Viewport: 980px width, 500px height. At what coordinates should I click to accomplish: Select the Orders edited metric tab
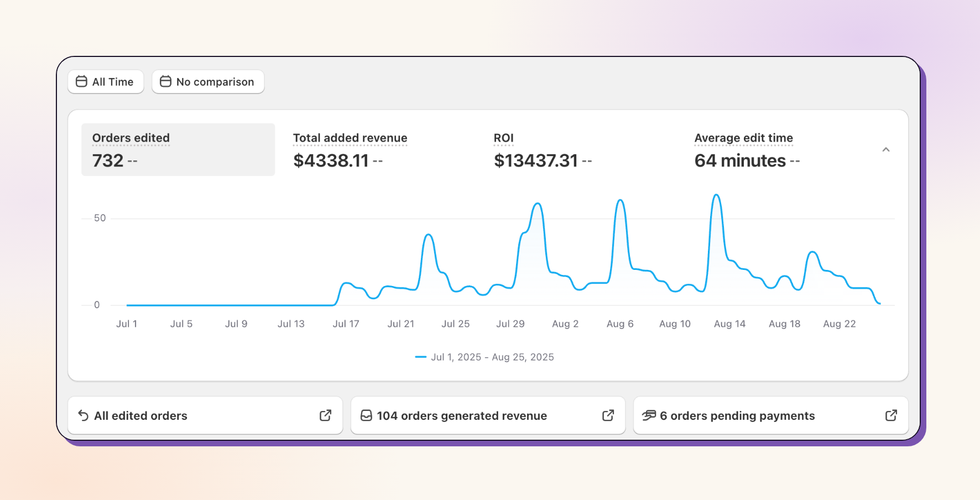coord(178,149)
